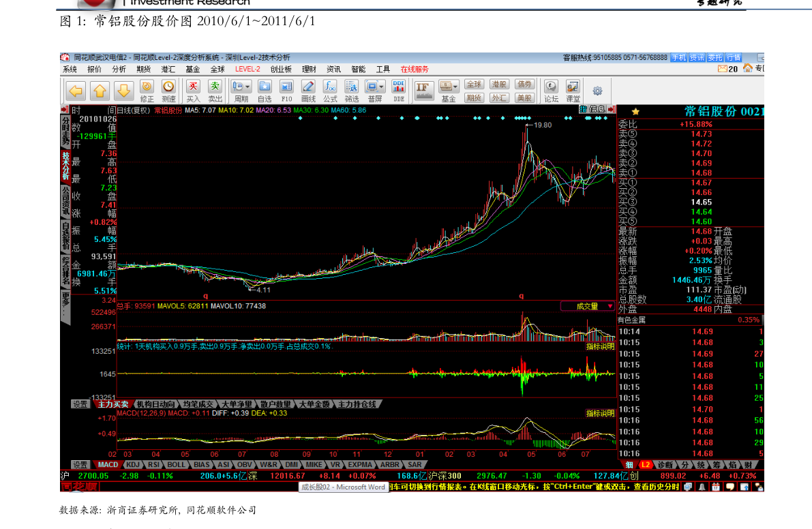
Task: Open the 在线服务 menu
Action: point(415,70)
